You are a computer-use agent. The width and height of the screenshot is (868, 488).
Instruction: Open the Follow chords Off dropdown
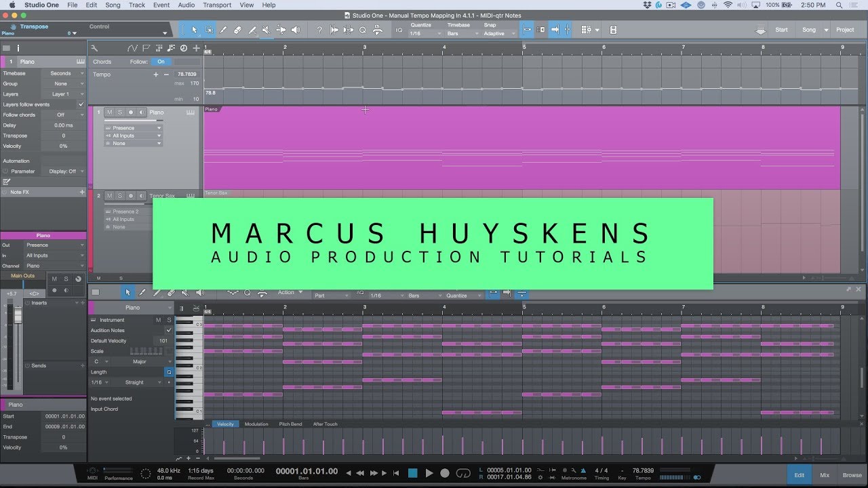tap(63, 115)
